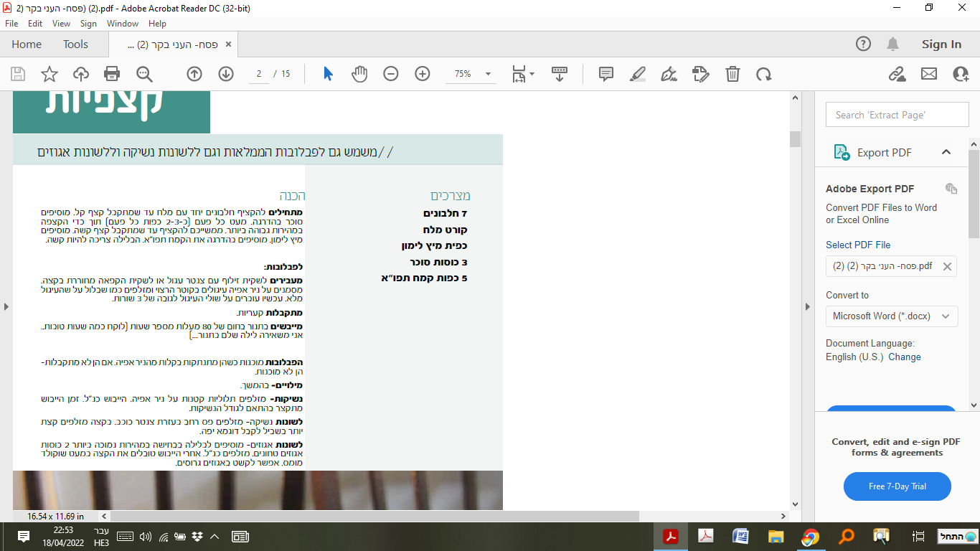Close the open PDF document tab

click(229, 44)
